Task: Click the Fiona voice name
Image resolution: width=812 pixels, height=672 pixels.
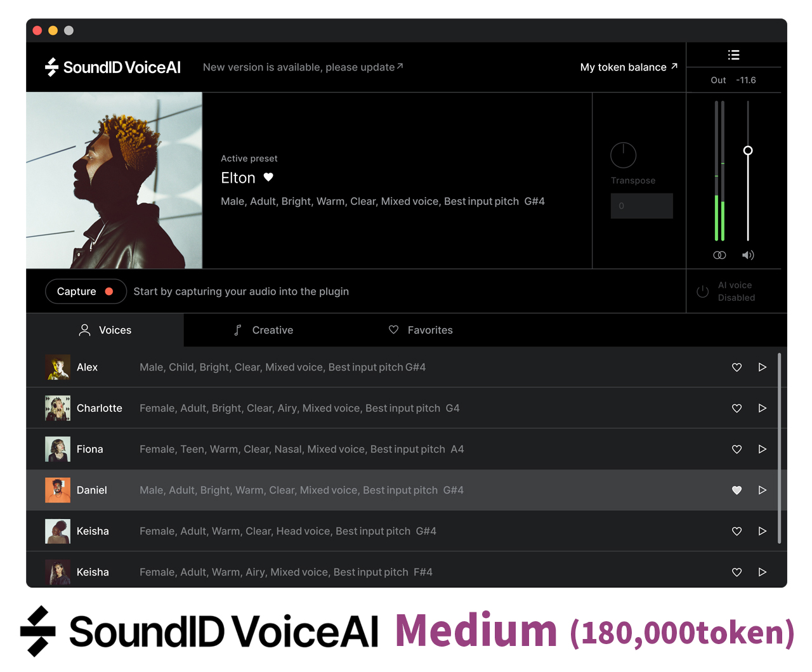Action: (x=89, y=449)
